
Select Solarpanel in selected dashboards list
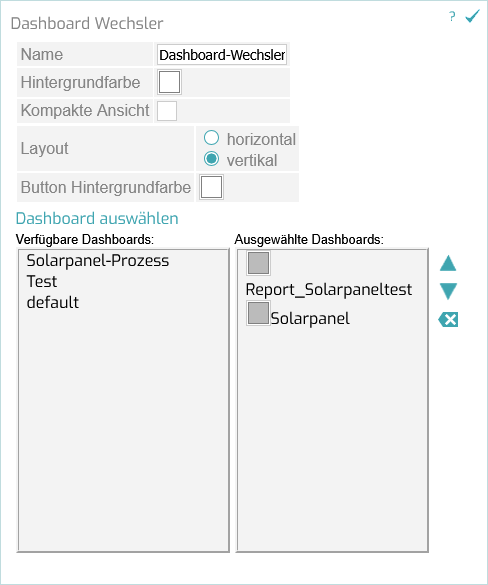(310, 319)
